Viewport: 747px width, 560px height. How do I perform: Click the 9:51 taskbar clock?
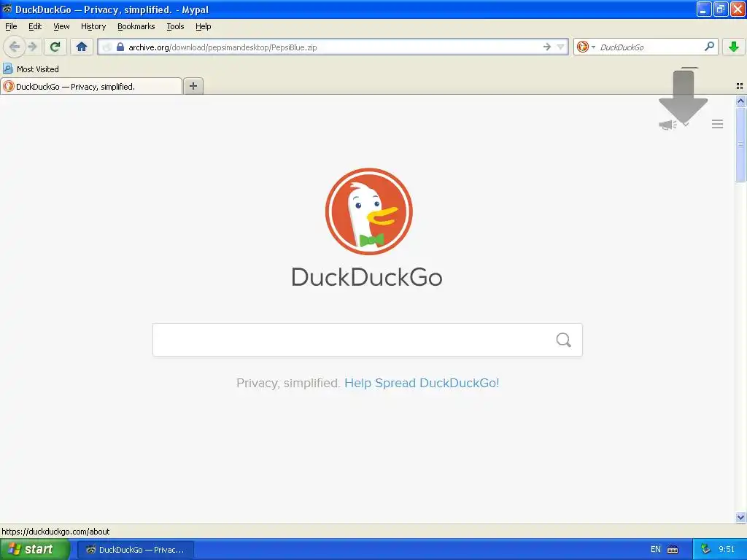(x=727, y=549)
